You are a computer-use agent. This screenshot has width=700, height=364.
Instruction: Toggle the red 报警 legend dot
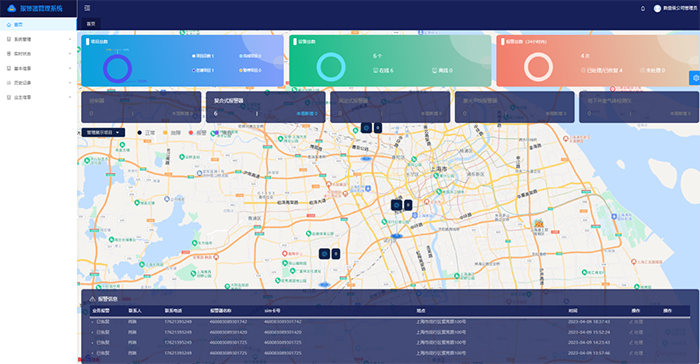[x=191, y=133]
